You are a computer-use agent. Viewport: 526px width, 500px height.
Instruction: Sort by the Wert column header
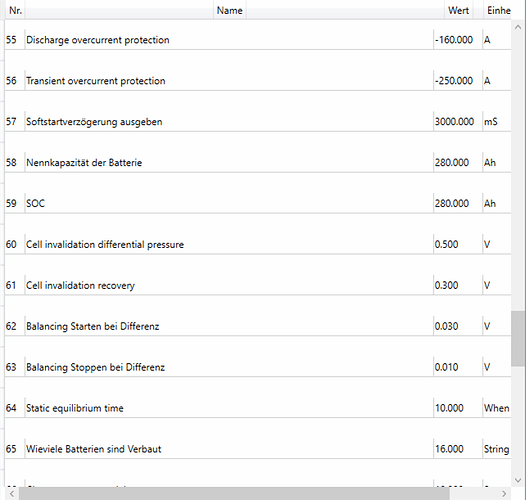[458, 11]
